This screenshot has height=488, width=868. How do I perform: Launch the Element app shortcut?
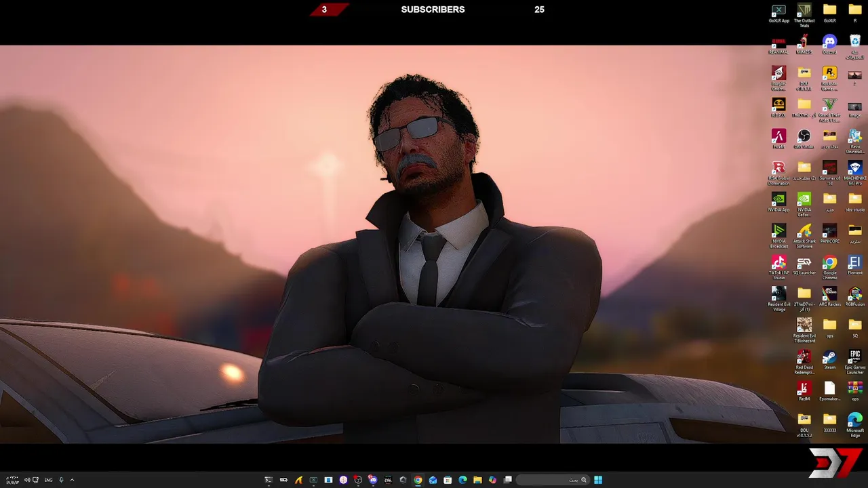point(854,266)
